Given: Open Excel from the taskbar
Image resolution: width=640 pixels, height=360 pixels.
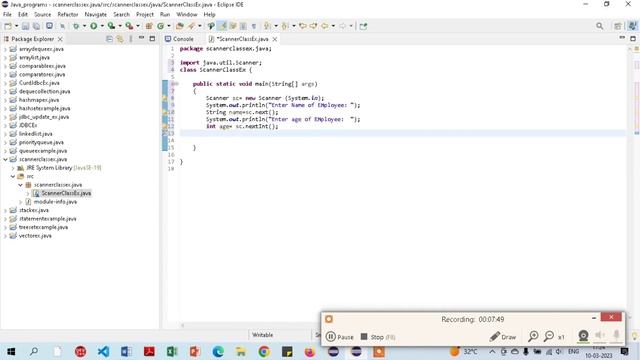Looking at the screenshot, I should (x=172, y=351).
